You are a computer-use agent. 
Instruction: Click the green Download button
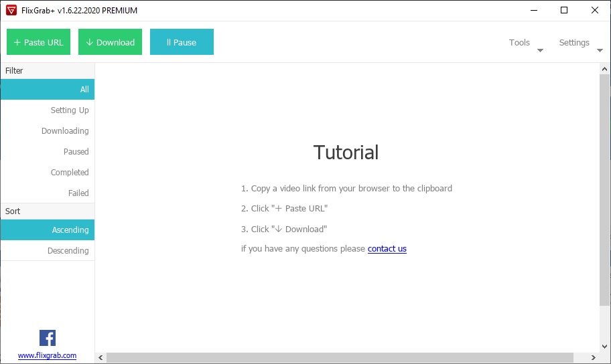pos(111,41)
